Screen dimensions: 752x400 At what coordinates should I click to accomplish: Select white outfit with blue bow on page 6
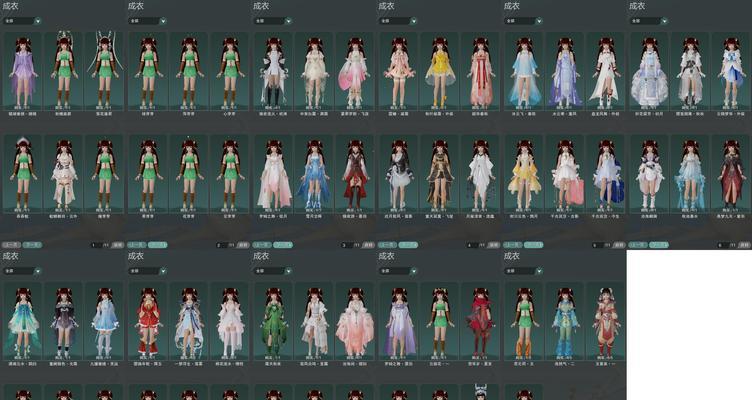tap(731, 71)
